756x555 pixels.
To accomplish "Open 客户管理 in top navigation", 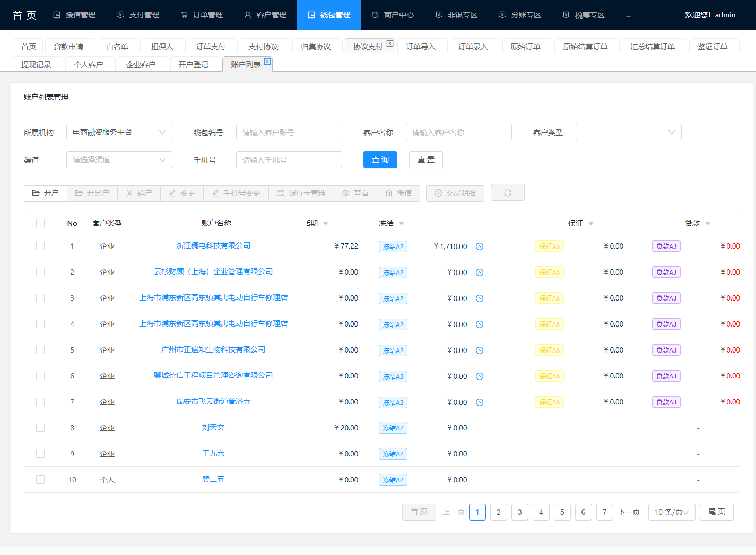I will (265, 15).
